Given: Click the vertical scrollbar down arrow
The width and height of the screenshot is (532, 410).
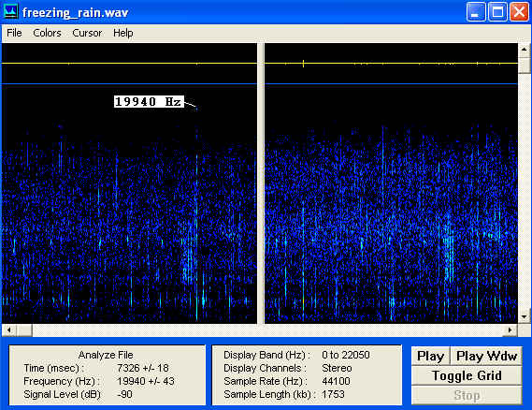Looking at the screenshot, I should (525, 316).
